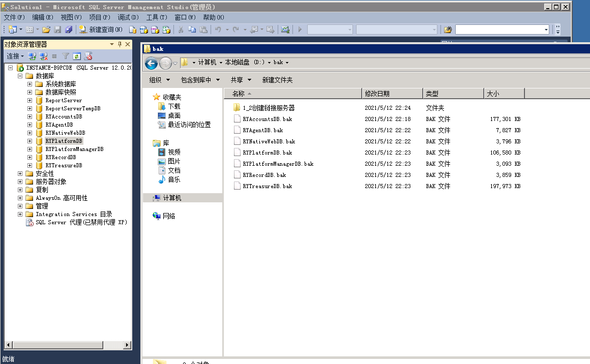Expand the 安全性 folder node
The image size is (590, 364).
pyautogui.click(x=20, y=174)
